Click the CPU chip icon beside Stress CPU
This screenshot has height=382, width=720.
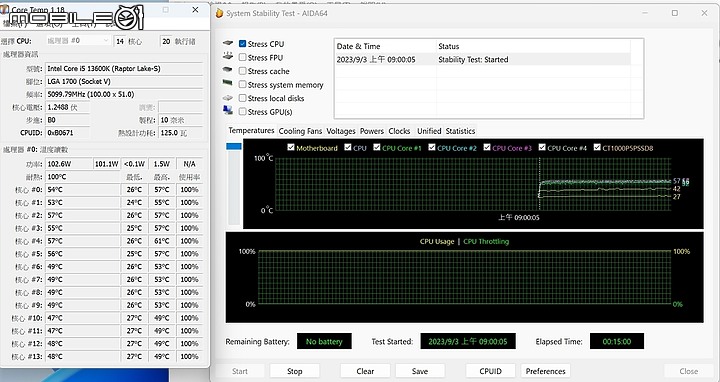[228, 43]
